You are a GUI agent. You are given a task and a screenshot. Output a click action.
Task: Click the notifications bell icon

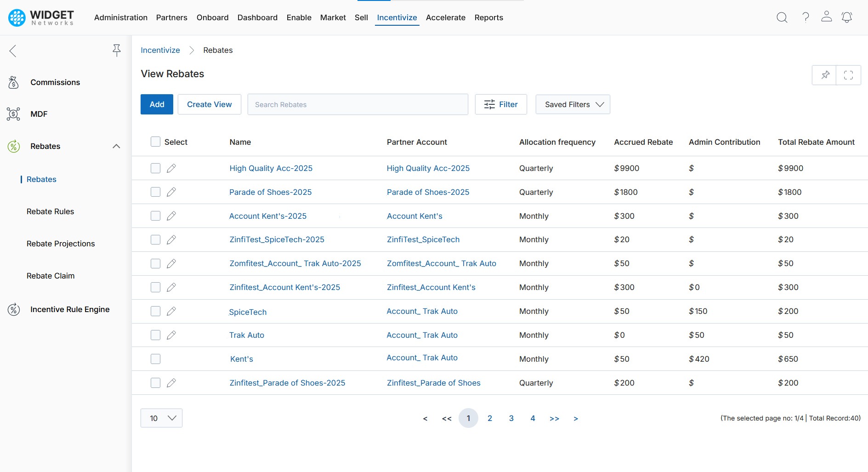(x=846, y=17)
